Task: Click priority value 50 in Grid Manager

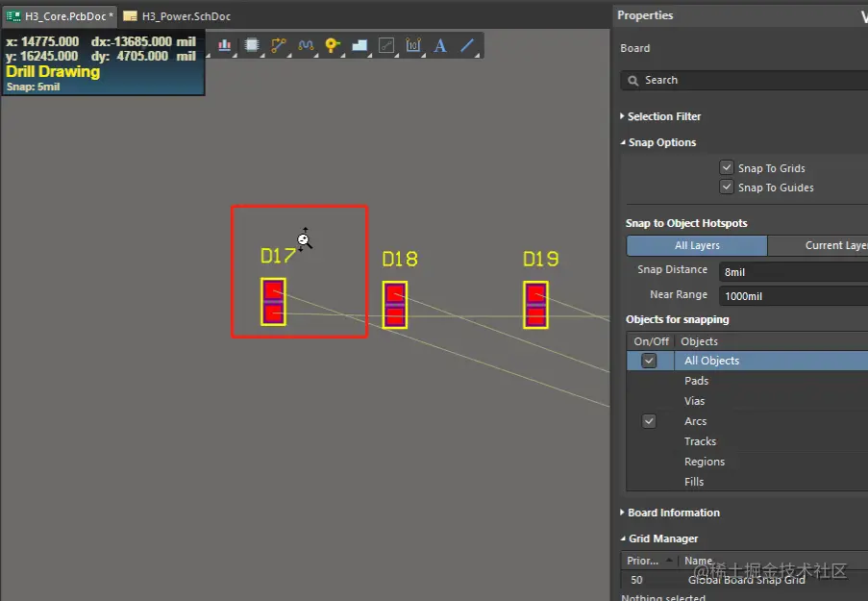Action: 636,580
